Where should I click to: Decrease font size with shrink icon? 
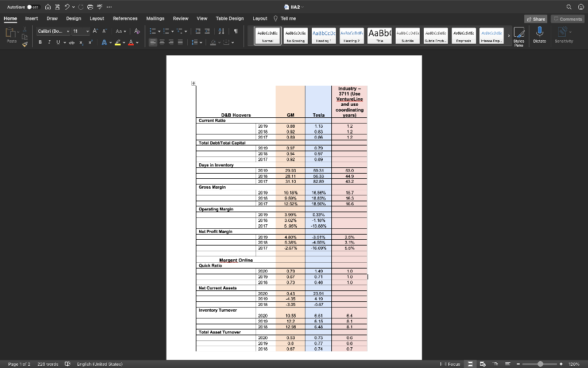[105, 31]
